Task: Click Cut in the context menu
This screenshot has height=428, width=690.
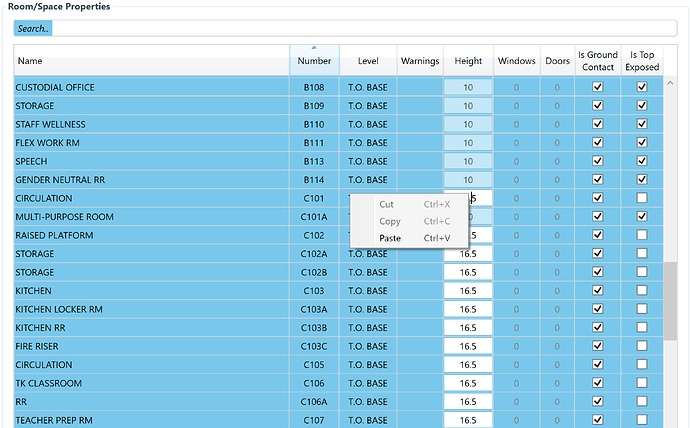Action: coord(386,204)
